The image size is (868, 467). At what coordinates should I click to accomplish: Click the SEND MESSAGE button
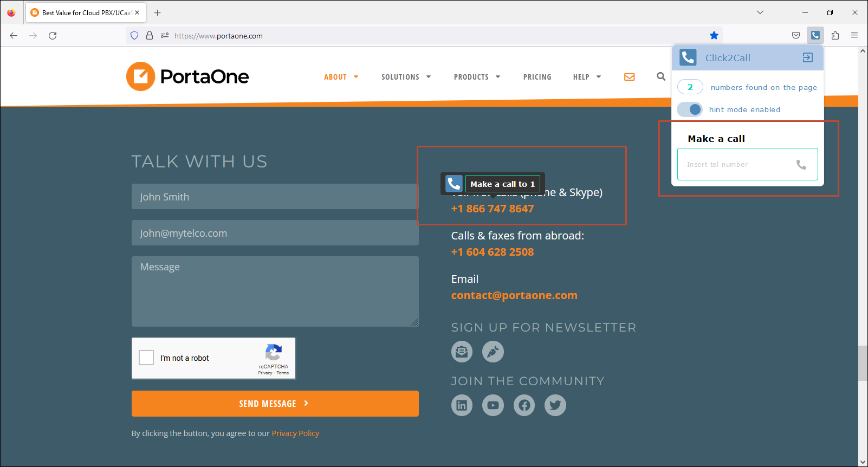tap(275, 404)
